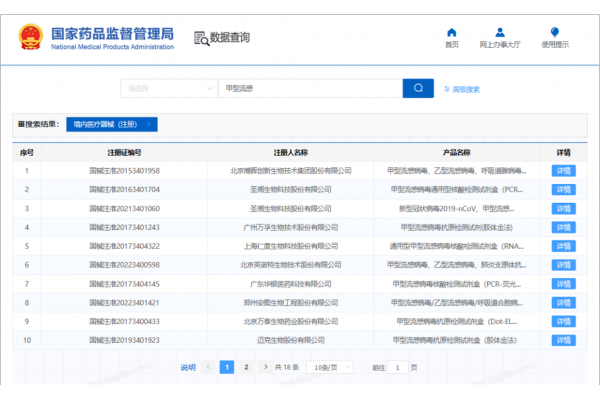The width and height of the screenshot is (600, 400).
Task: Click the search keyword field containing 甲型流感
Action: [310, 88]
